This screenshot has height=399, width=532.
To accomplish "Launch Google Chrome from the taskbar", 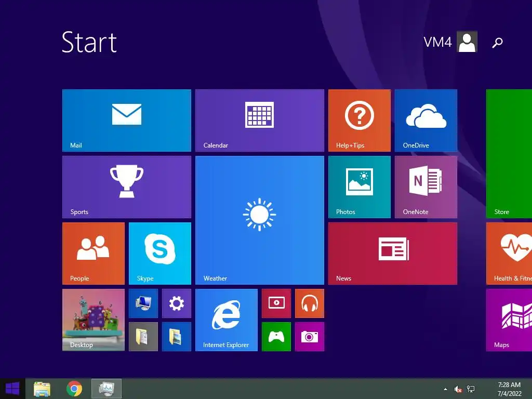I will tap(74, 389).
